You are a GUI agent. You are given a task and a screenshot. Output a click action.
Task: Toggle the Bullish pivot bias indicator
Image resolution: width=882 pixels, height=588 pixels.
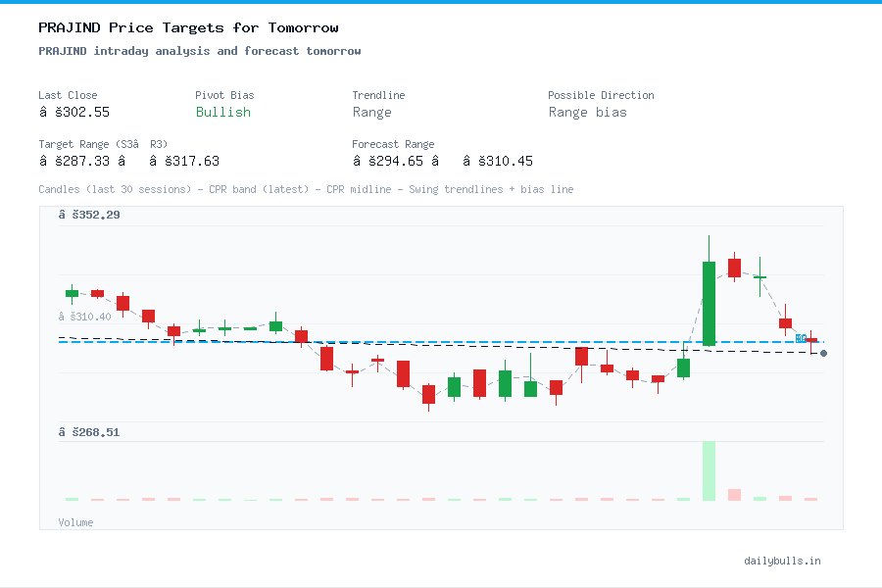pyautogui.click(x=222, y=113)
